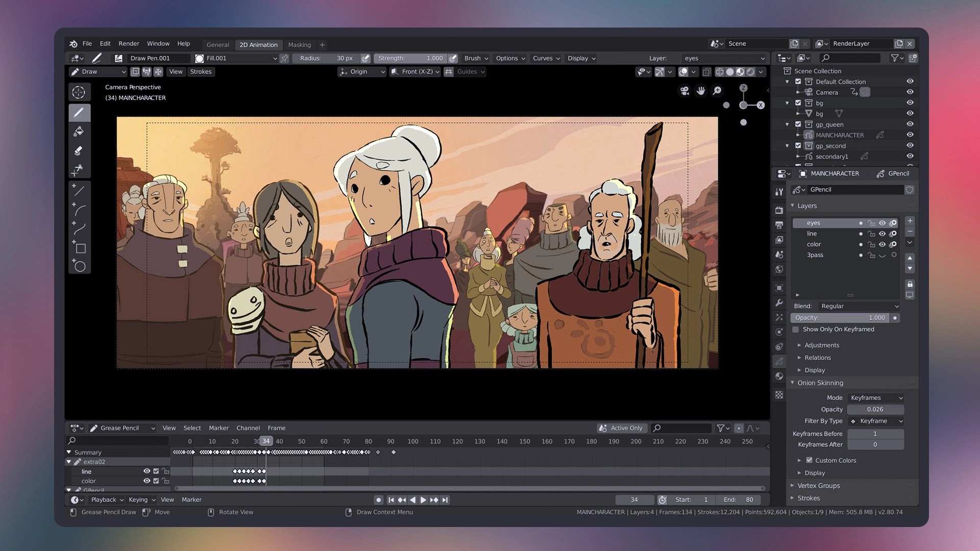Select the Fill bucket tool
Image resolution: width=980 pixels, height=551 pixels.
[79, 132]
